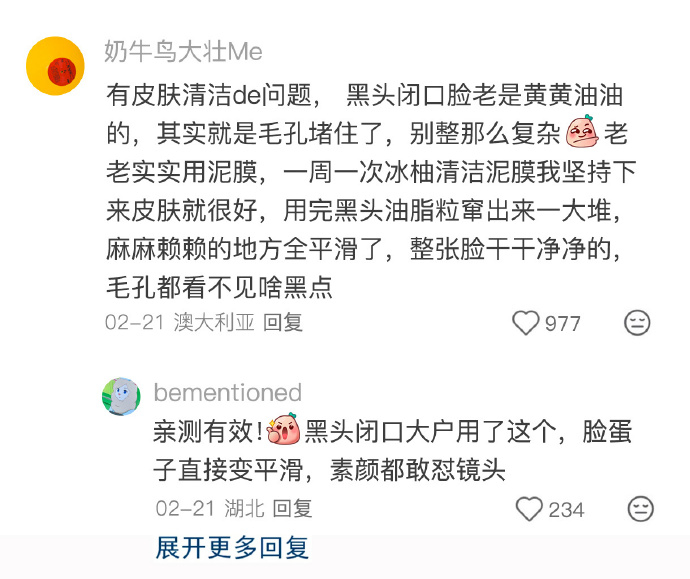Like bementioned's reply with 234 likes
690x579 pixels.
point(529,509)
